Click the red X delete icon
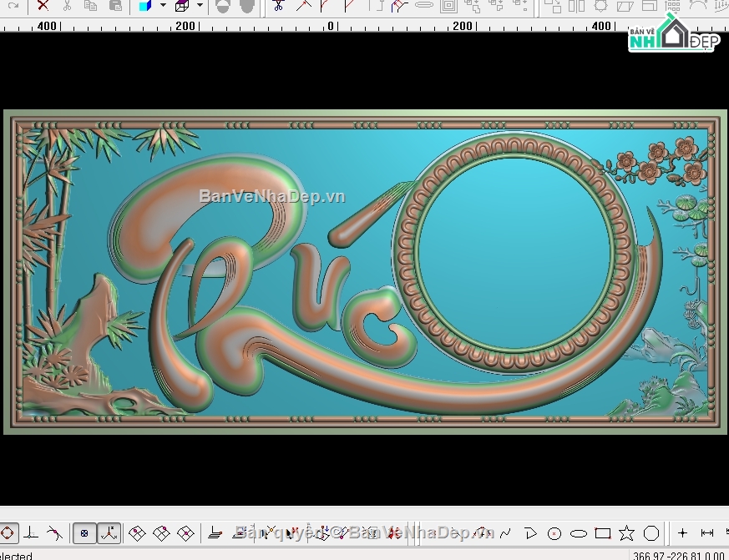Image resolution: width=729 pixels, height=560 pixels. (43, 6)
